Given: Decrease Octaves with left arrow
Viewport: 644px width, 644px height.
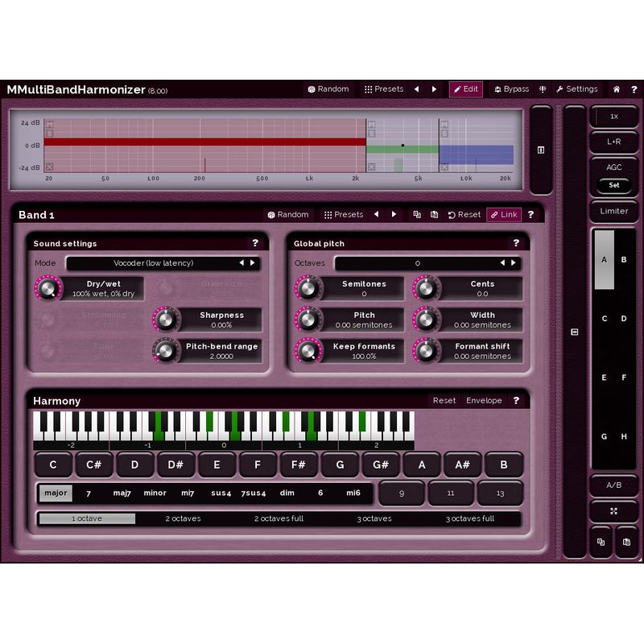Looking at the screenshot, I should [502, 263].
